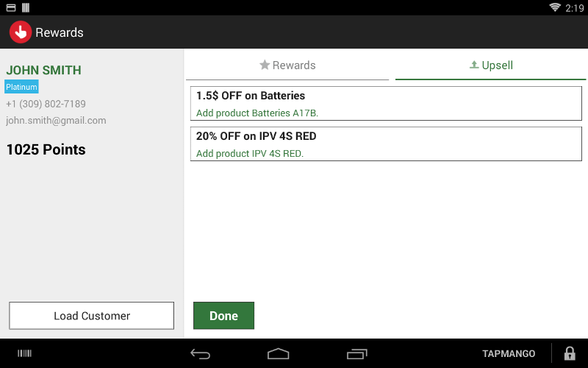This screenshot has width=588, height=368.
Task: Choose the 20% OFF on IPV 4S RED offer
Action: point(386,144)
